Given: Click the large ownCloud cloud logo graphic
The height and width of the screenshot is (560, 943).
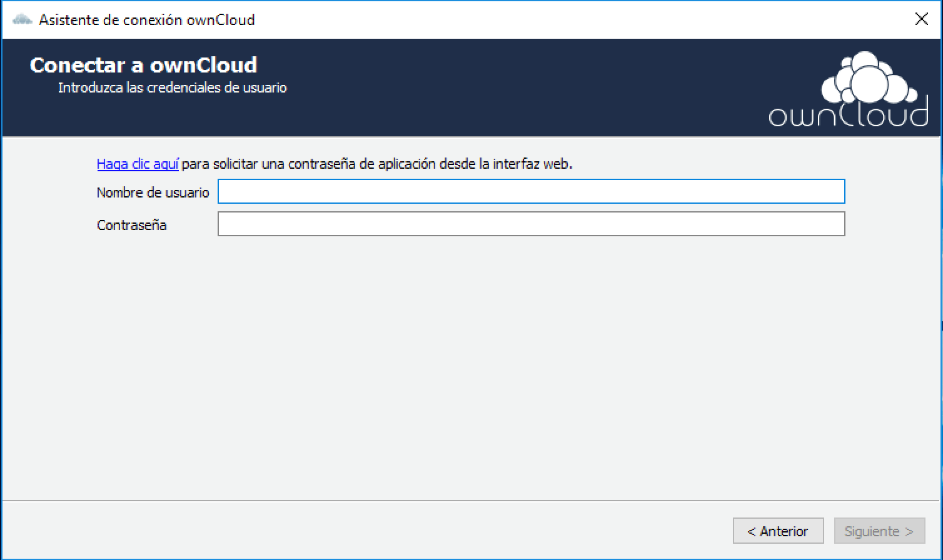Looking at the screenshot, I should [x=864, y=79].
